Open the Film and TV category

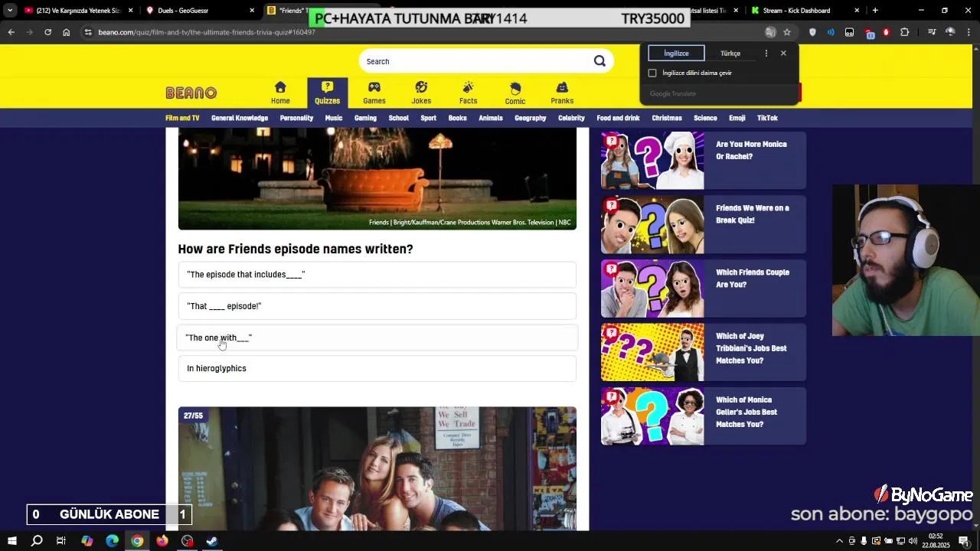point(182,118)
